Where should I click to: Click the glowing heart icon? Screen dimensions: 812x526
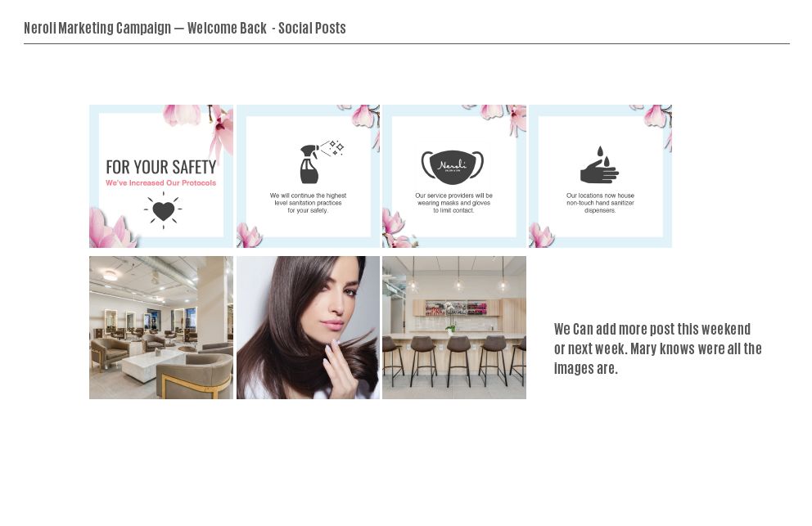click(163, 210)
